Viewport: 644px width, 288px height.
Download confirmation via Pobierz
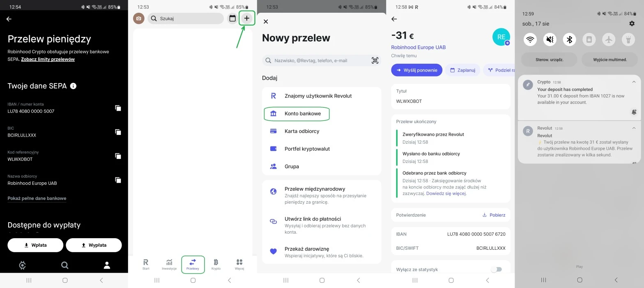coord(494,215)
